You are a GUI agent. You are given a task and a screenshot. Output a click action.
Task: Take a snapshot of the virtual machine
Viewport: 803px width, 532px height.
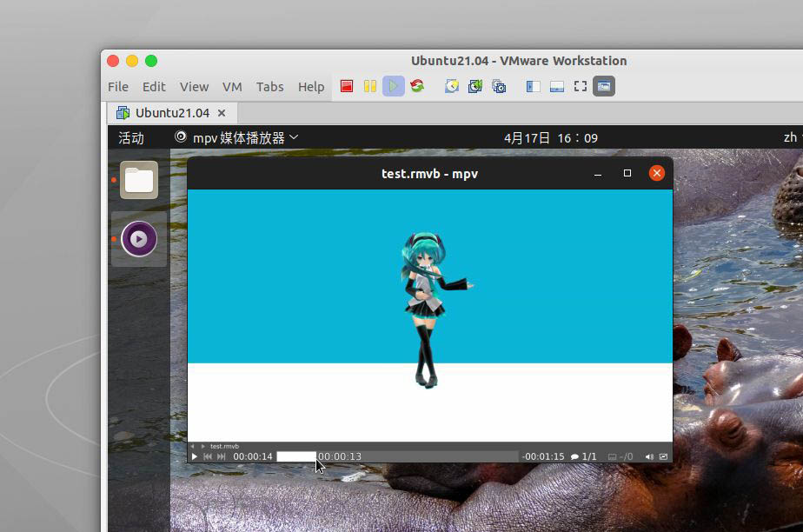[452, 86]
